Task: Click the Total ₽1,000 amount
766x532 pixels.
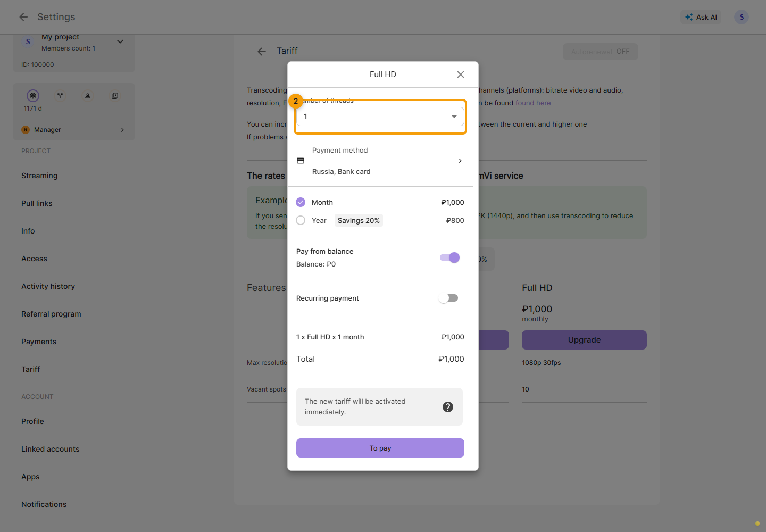Action: point(451,359)
